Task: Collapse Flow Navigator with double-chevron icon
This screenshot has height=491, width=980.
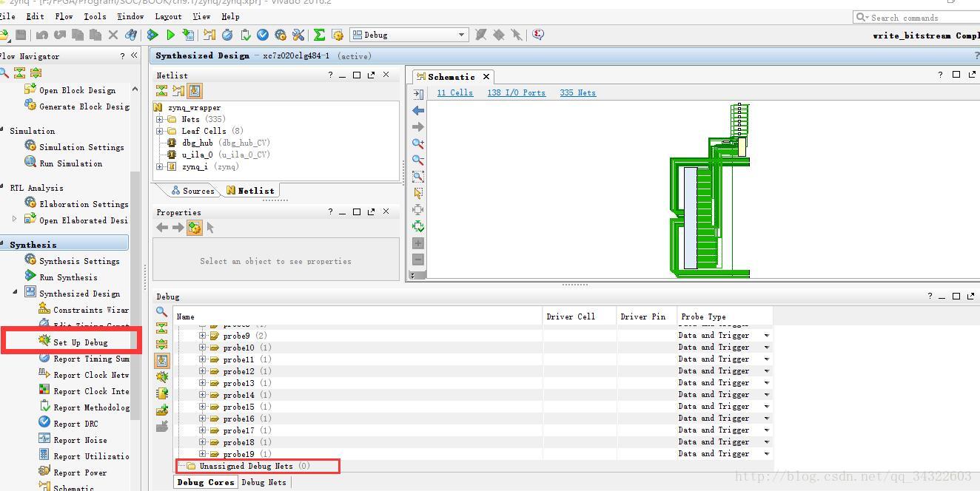Action: 134,55
